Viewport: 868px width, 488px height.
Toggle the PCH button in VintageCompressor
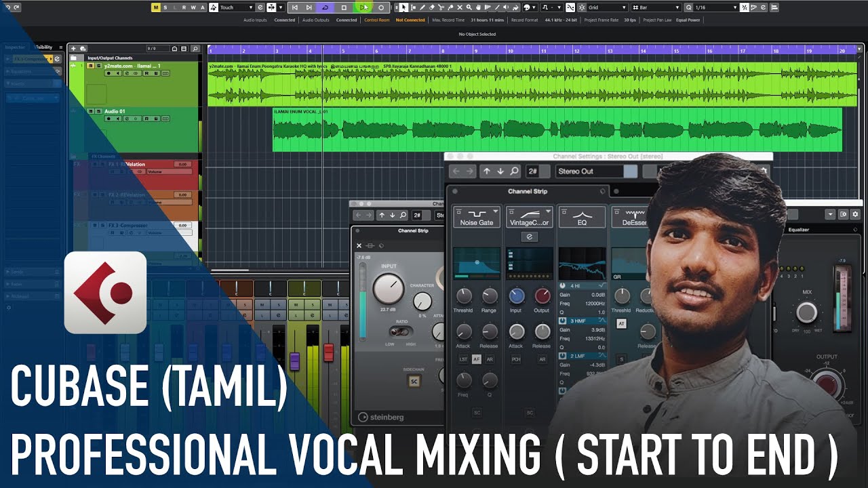pyautogui.click(x=516, y=359)
